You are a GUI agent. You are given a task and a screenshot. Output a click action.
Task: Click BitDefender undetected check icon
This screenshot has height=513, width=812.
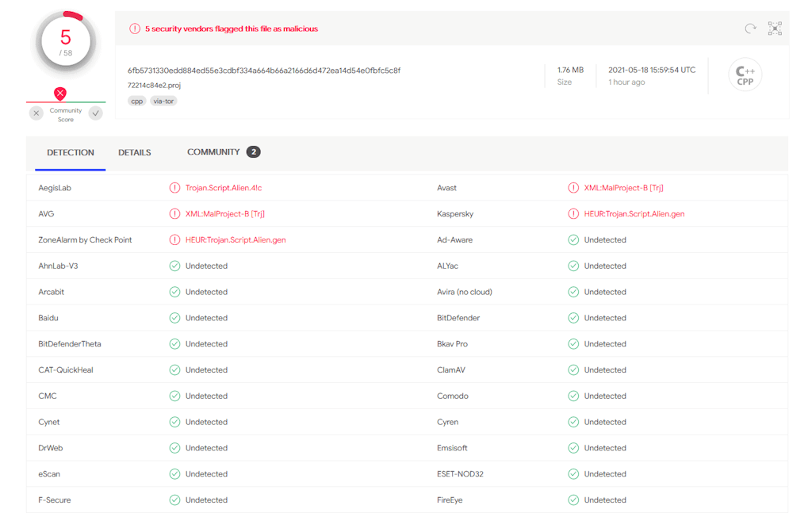click(573, 318)
